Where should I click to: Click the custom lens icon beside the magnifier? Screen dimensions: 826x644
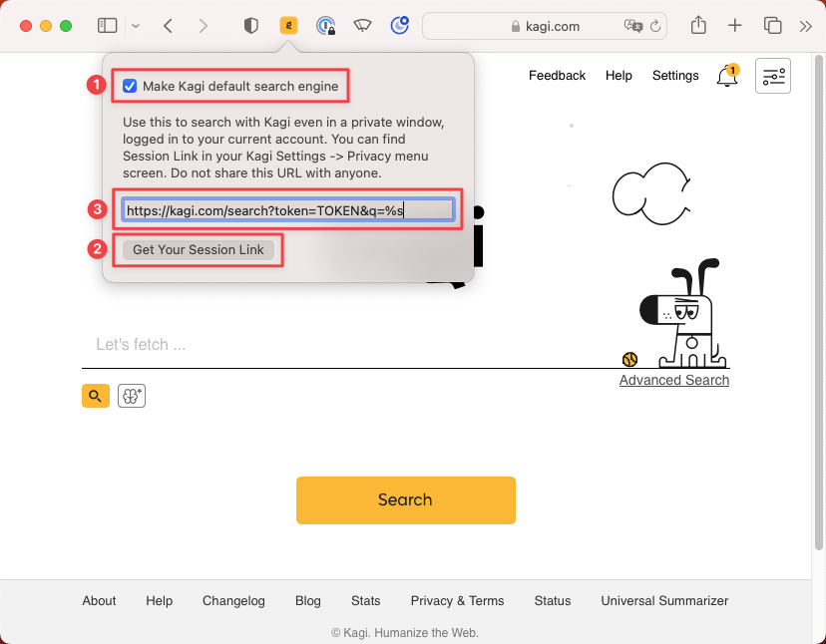point(131,396)
